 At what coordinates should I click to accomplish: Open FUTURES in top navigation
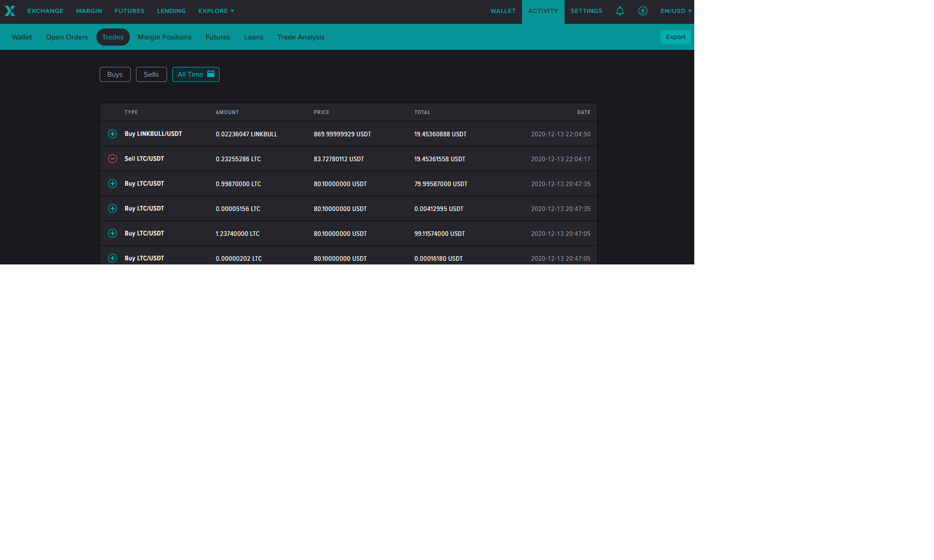pyautogui.click(x=130, y=11)
